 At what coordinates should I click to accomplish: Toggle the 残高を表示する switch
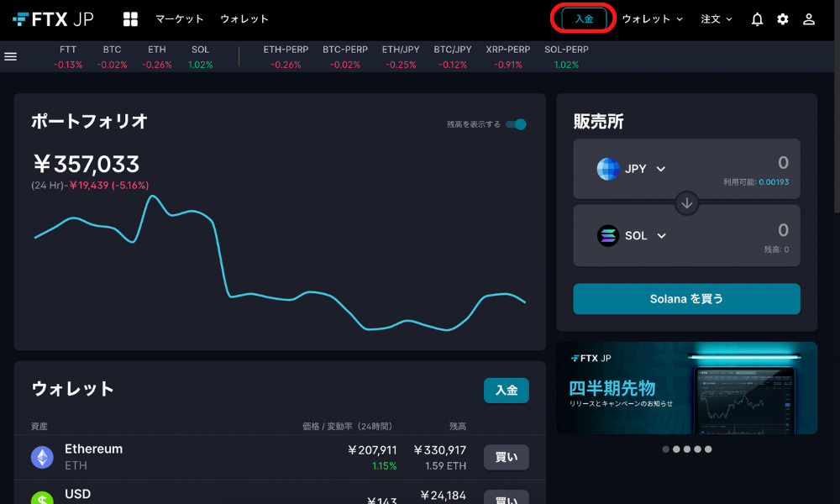coord(517,124)
